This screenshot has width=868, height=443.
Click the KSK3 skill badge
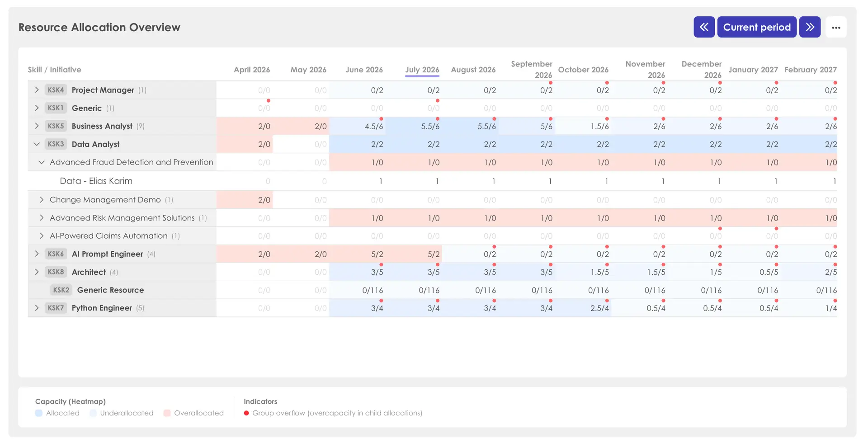(x=56, y=144)
